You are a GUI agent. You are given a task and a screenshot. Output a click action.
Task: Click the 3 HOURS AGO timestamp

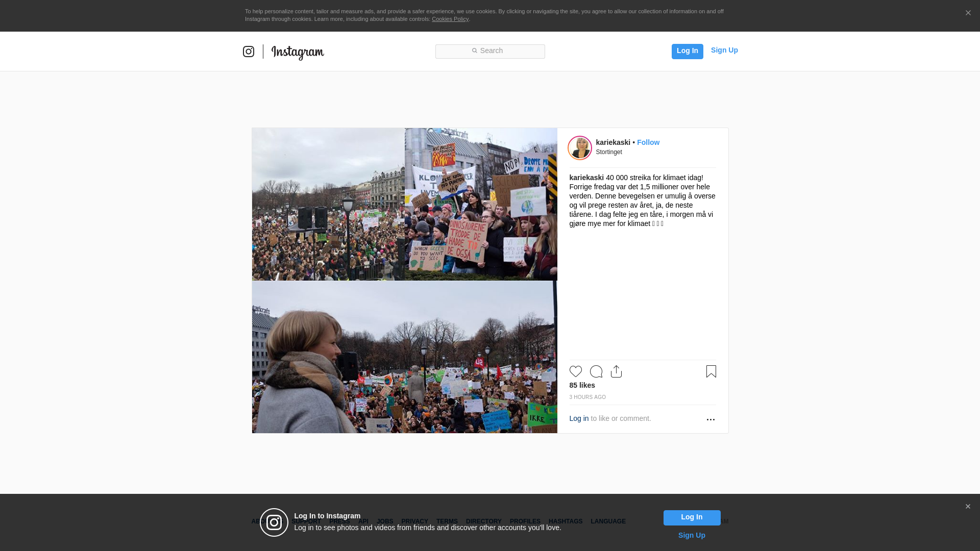pyautogui.click(x=587, y=397)
